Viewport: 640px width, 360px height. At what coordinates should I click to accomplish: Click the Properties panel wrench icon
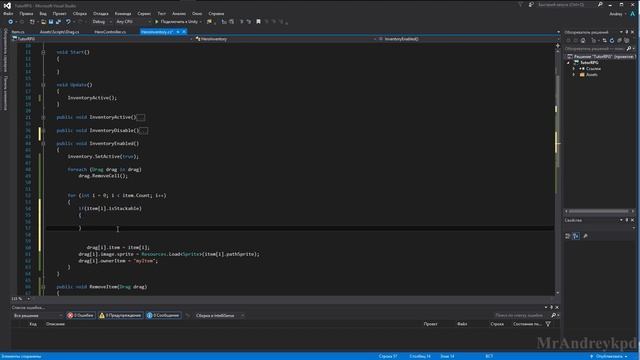click(586, 236)
